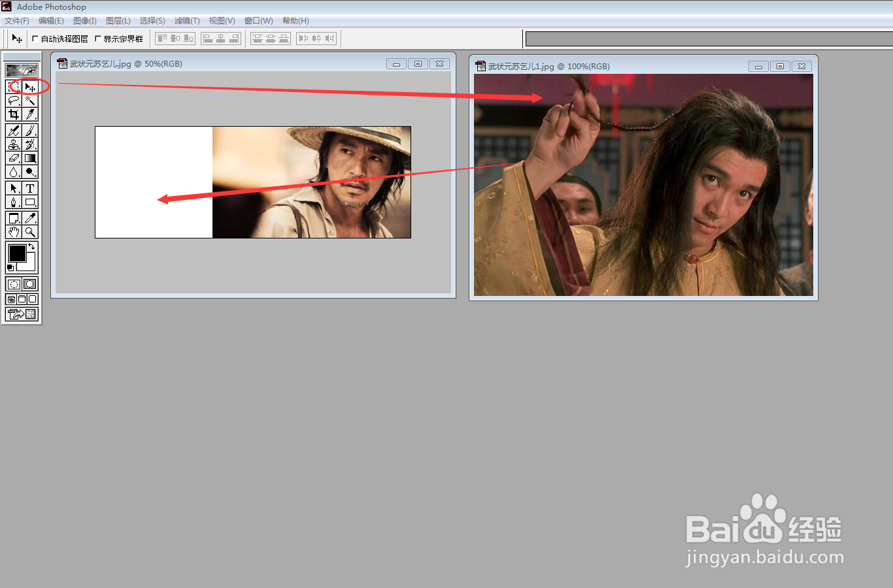Select the Clone Stamp tool
Image resolution: width=893 pixels, height=588 pixels.
[x=14, y=144]
